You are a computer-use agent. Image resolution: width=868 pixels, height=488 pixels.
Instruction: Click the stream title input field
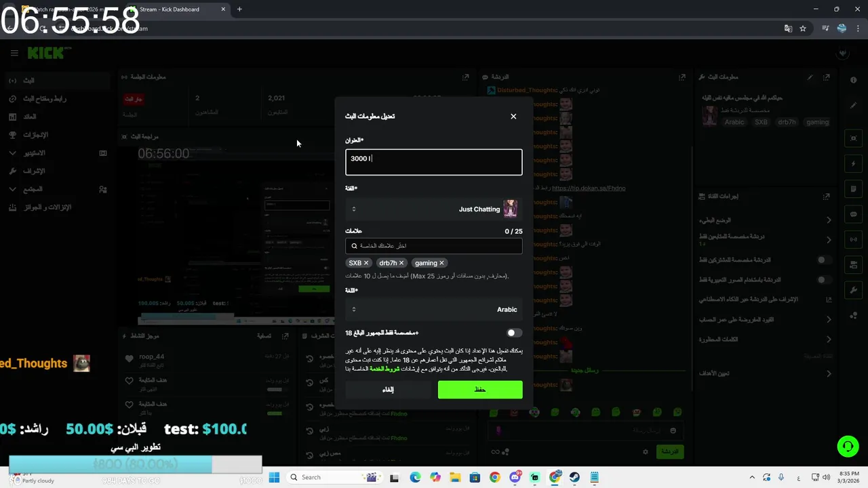pos(434,162)
